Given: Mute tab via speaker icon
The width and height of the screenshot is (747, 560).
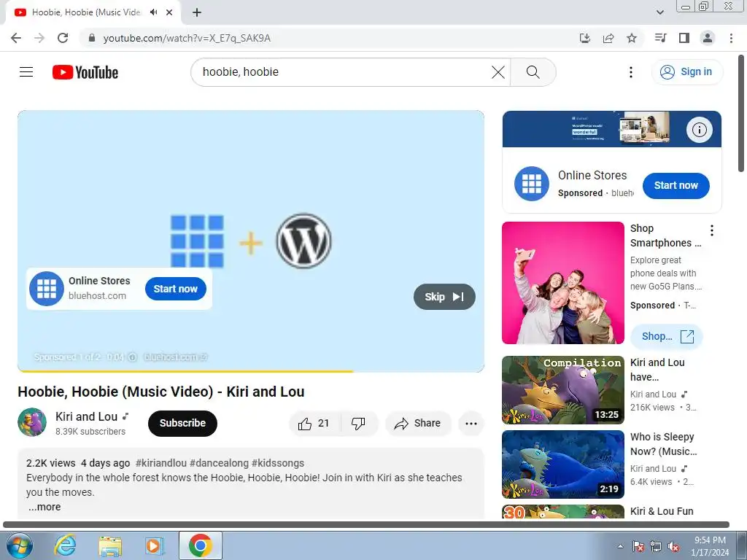Looking at the screenshot, I should (x=153, y=12).
